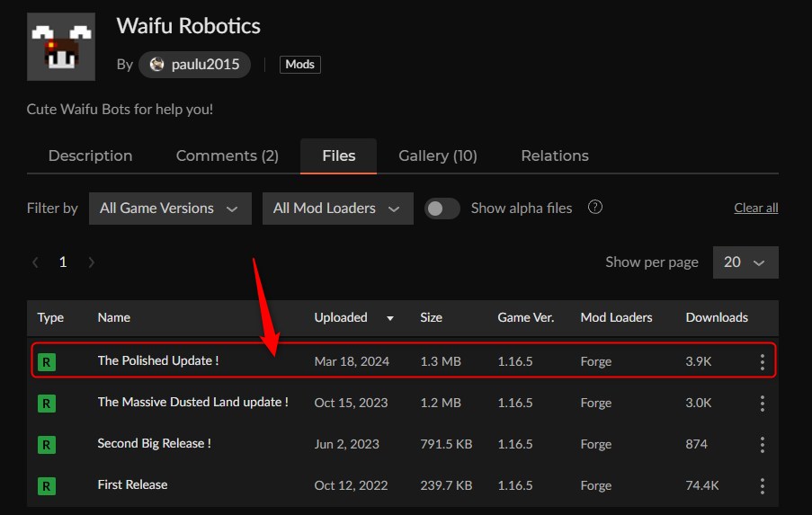Click the Oct 12, 2022 upload date
Viewport: 812px width, 515px height.
351,486
